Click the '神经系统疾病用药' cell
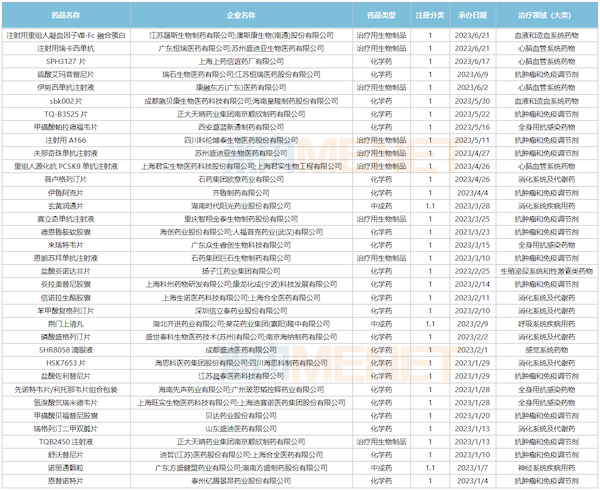This screenshot has height=490, width=600. click(547, 468)
